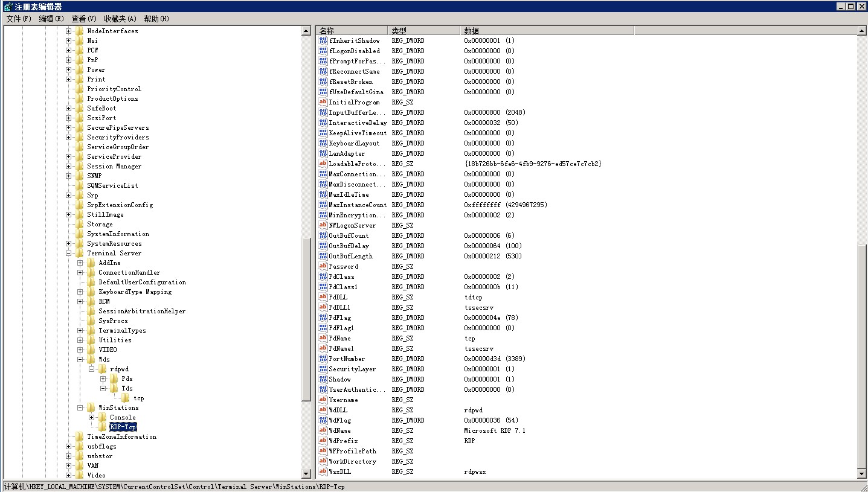Expand the Console key node

(x=91, y=417)
